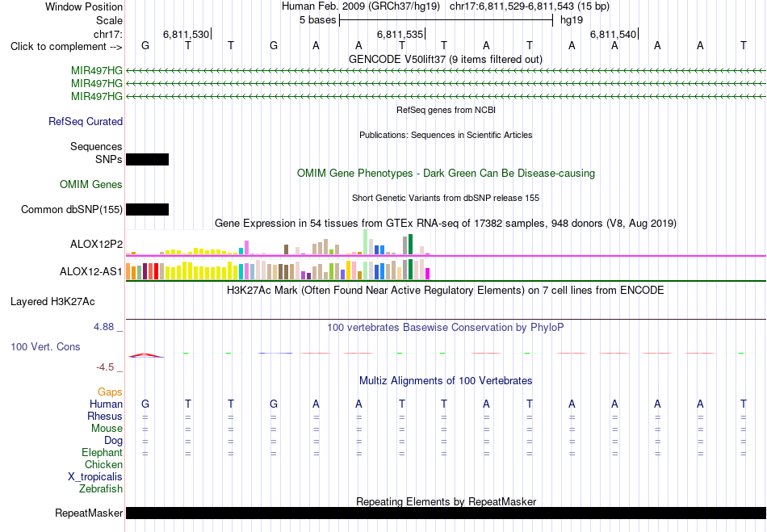
Task: Select the Human species row label
Action: point(106,404)
